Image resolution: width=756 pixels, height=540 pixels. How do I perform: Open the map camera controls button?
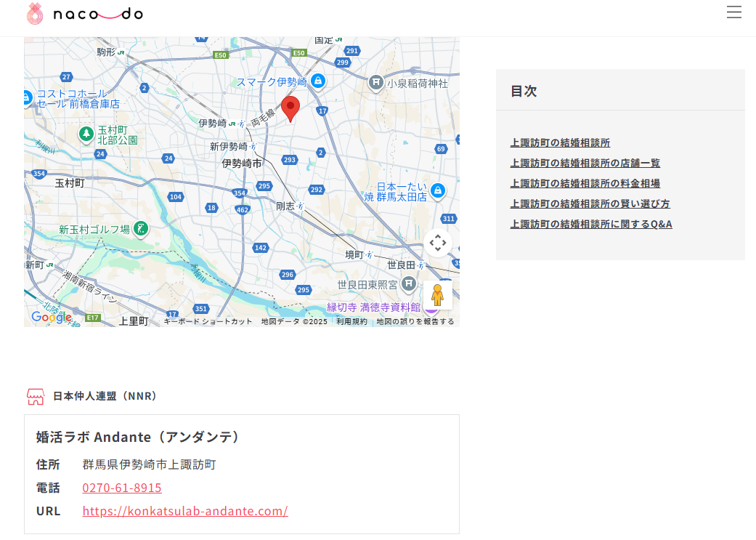[437, 243]
